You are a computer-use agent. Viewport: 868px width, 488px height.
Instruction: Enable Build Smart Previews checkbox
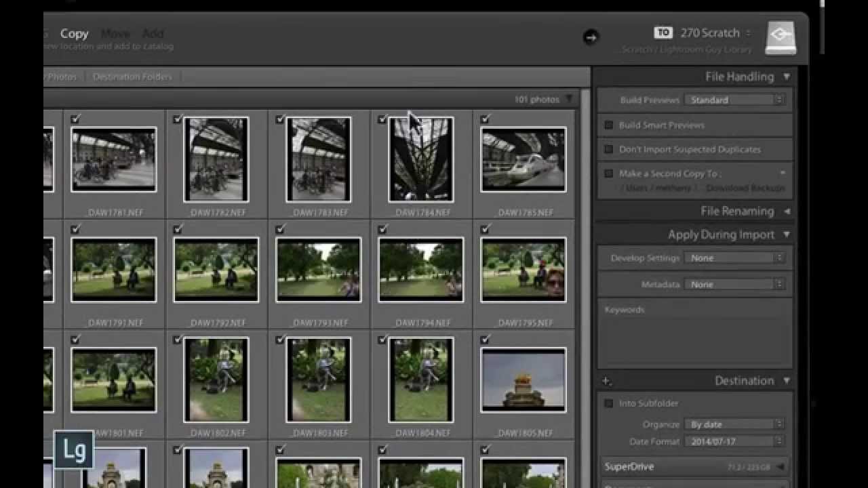(x=608, y=125)
